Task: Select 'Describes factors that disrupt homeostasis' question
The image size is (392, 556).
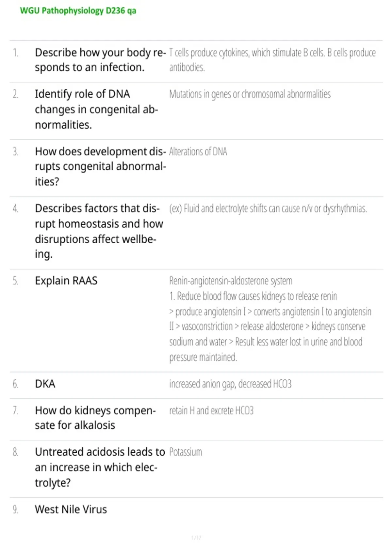Action: pyautogui.click(x=99, y=231)
